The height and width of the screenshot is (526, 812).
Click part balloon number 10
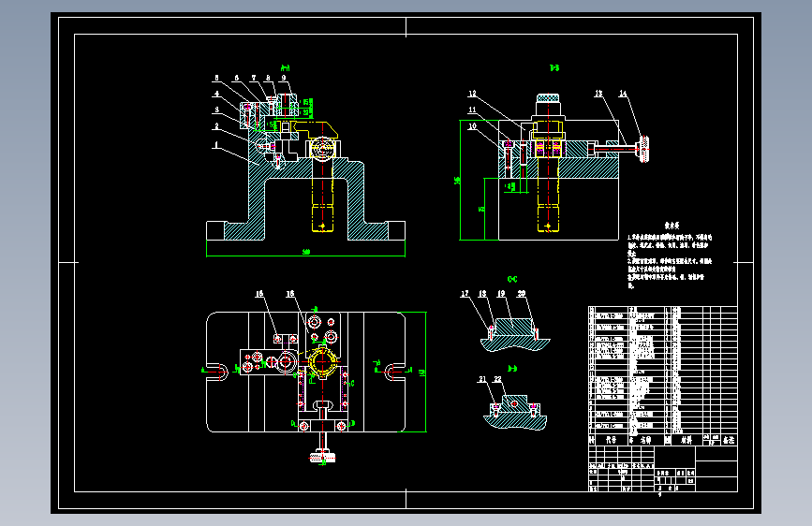point(472,126)
